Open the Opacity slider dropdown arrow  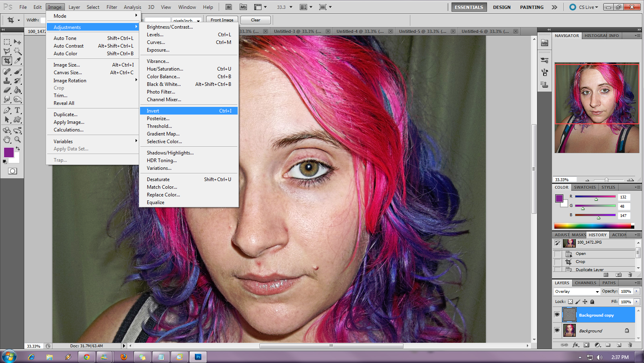pos(637,291)
